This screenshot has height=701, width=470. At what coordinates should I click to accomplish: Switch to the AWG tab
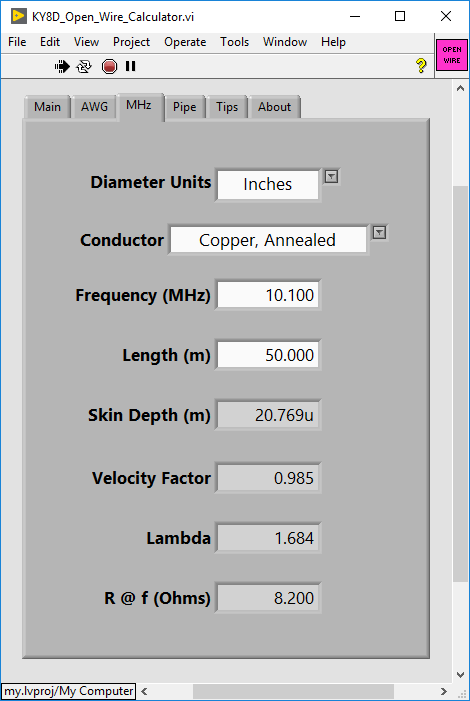click(x=94, y=107)
